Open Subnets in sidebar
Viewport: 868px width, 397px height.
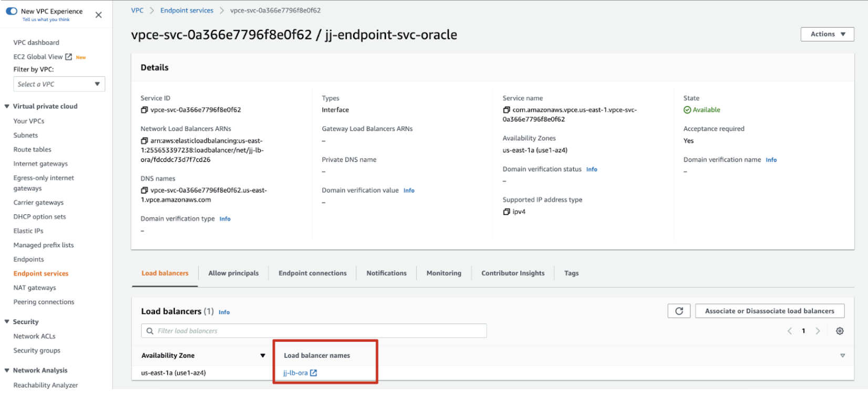pos(26,135)
